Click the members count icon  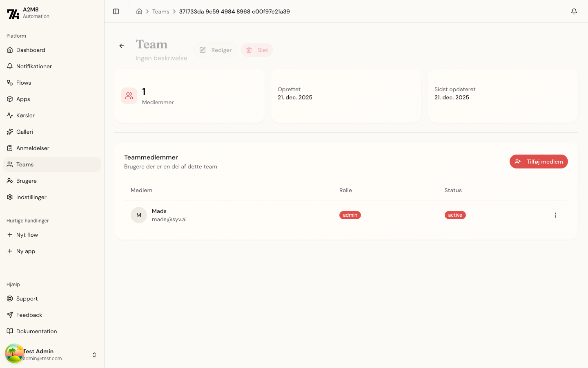click(x=129, y=96)
